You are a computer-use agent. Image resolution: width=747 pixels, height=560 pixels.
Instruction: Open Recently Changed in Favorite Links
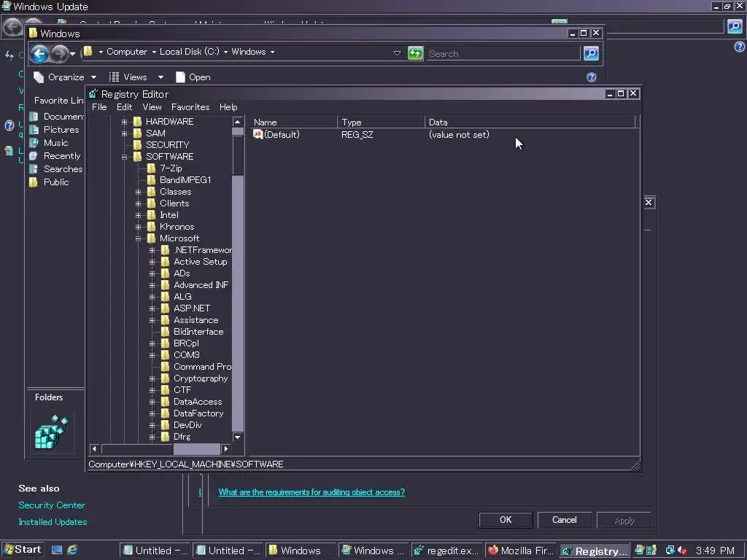(x=62, y=156)
